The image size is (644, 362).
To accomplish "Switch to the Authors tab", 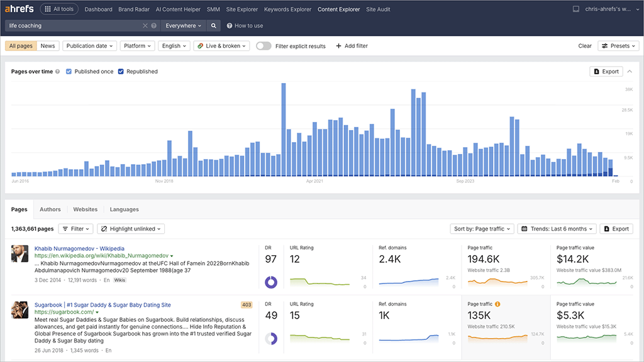I will pos(50,209).
